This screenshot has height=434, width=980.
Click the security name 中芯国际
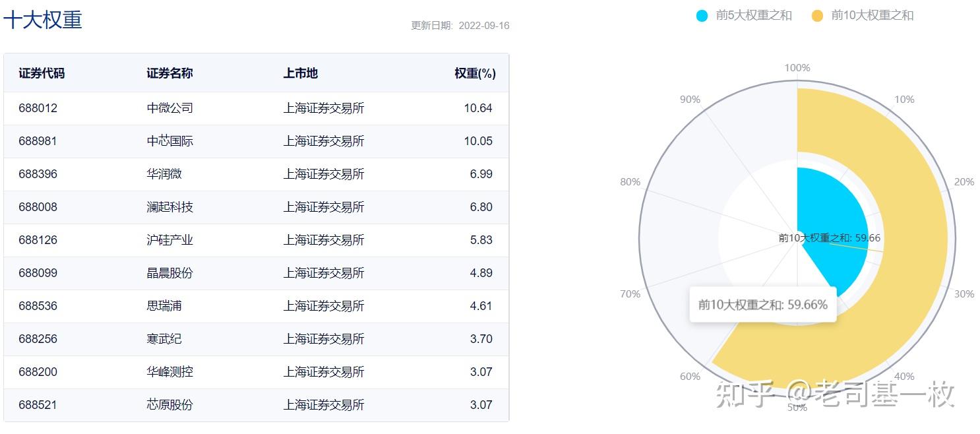point(170,141)
